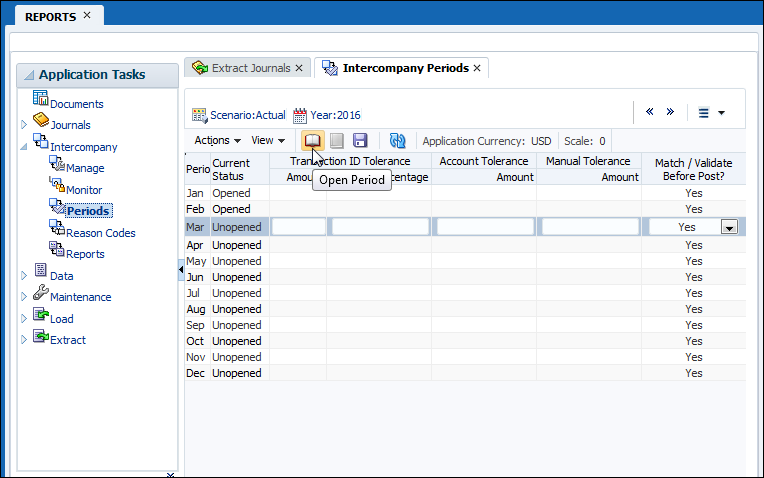This screenshot has width=764, height=478.
Task: Expand the Maintenance tree node
Action: tap(25, 297)
